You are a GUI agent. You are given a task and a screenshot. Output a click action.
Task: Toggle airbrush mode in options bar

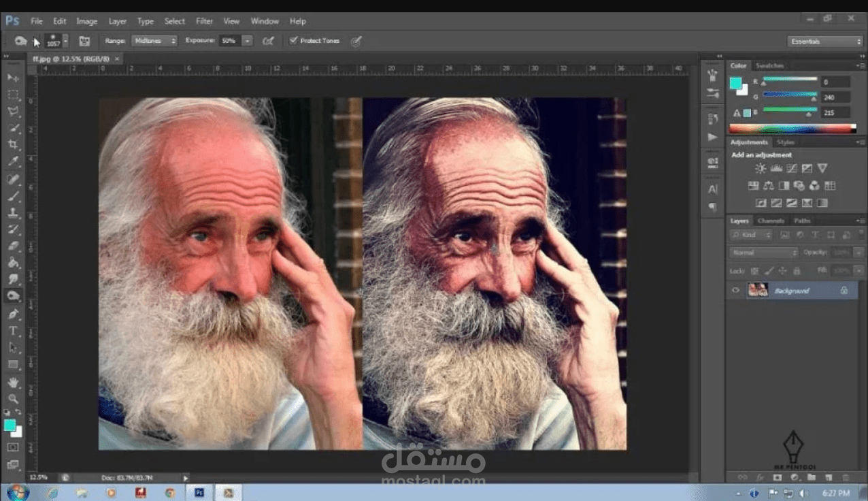(x=269, y=41)
